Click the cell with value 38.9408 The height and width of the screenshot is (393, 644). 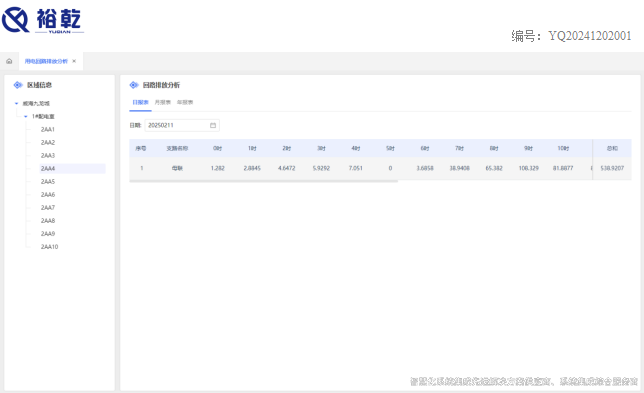coord(460,168)
